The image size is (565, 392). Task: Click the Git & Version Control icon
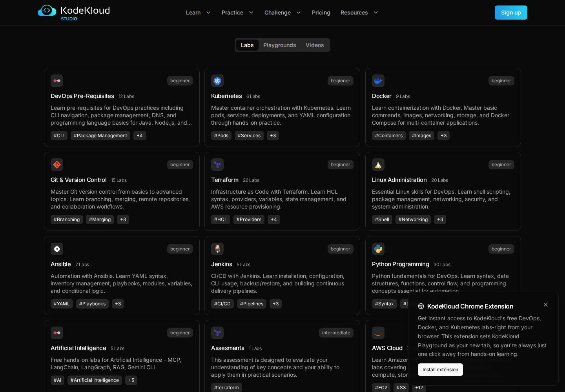coord(57,165)
